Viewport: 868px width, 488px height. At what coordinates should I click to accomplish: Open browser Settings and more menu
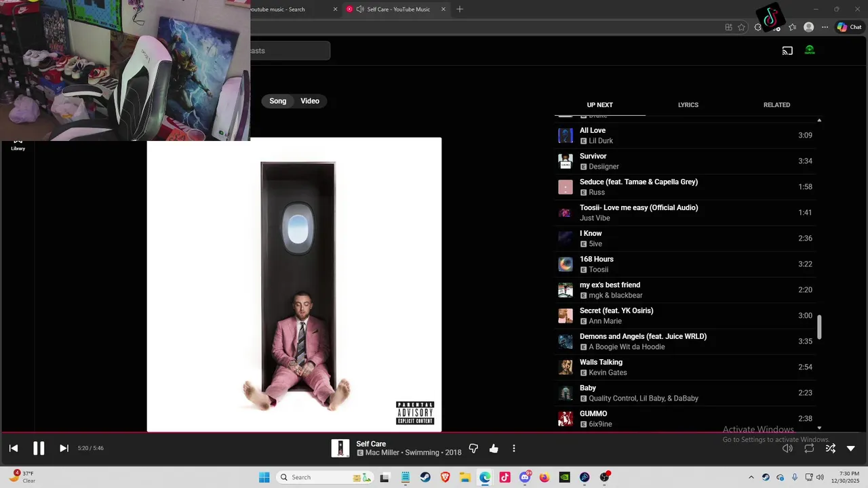825,27
